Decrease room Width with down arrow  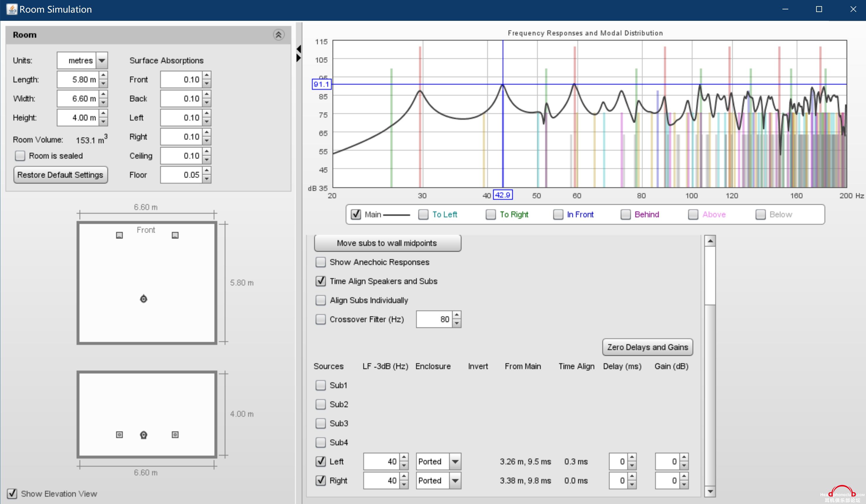tap(104, 102)
